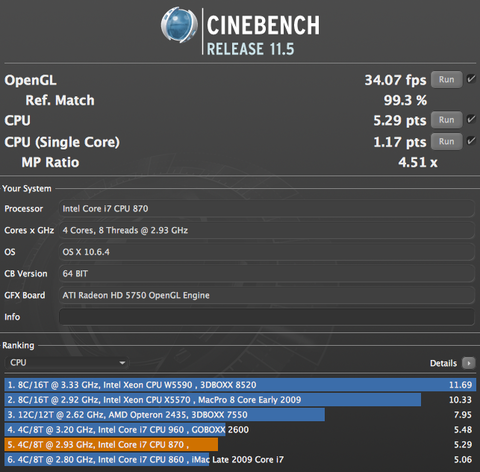Click the ranking score 7.95
Image resolution: width=480 pixels, height=472 pixels.
(x=463, y=415)
